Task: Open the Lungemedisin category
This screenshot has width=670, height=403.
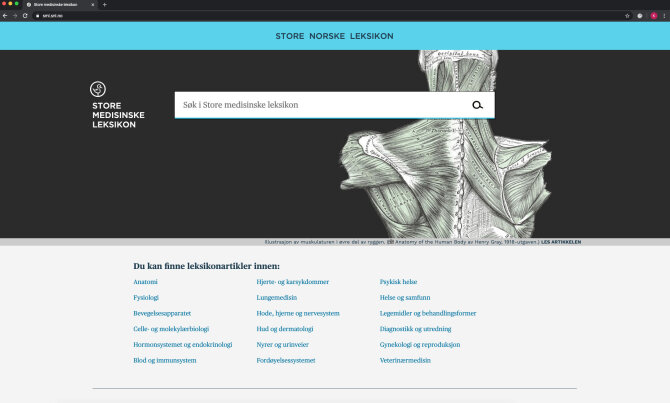Action: [277, 298]
